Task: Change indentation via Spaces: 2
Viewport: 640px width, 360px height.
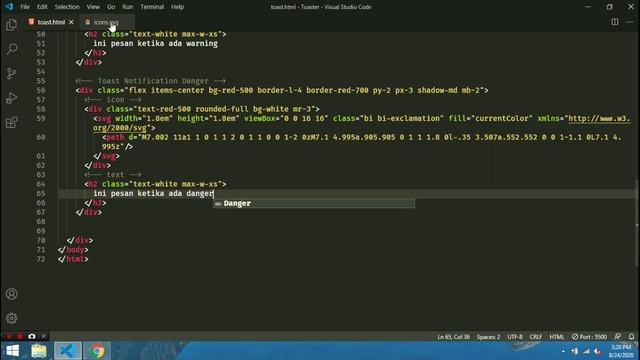Action: [x=488, y=337]
